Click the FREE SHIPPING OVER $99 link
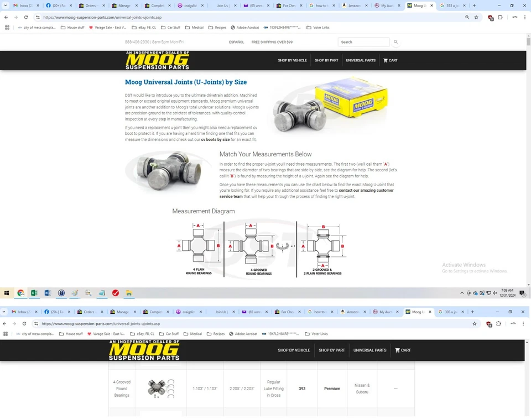 point(272,42)
